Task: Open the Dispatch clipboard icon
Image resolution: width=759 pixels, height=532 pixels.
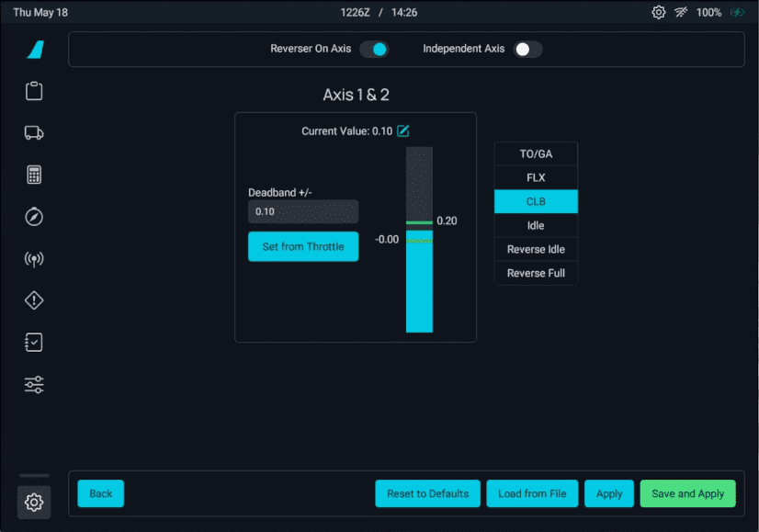Action: [34, 91]
